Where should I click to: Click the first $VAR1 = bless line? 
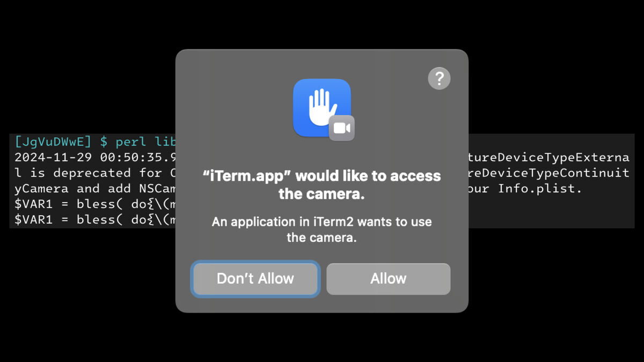point(95,204)
